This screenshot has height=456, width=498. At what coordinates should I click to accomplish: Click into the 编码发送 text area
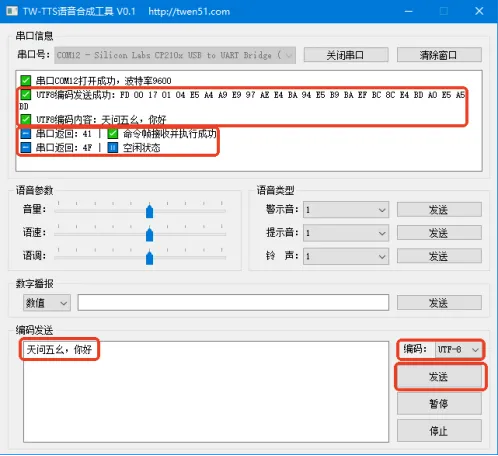[x=206, y=392]
